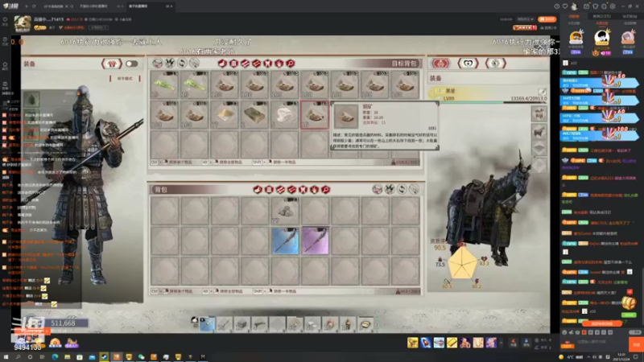Select second red hexagon filter in 背包 header

tap(269, 190)
